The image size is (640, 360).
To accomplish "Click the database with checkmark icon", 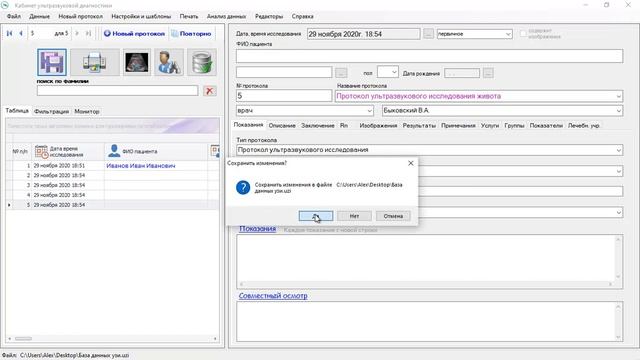I will [x=202, y=62].
